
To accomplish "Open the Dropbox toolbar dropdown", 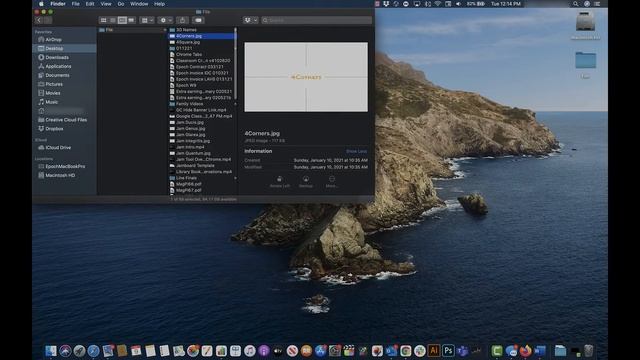I will pyautogui.click(x=250, y=20).
